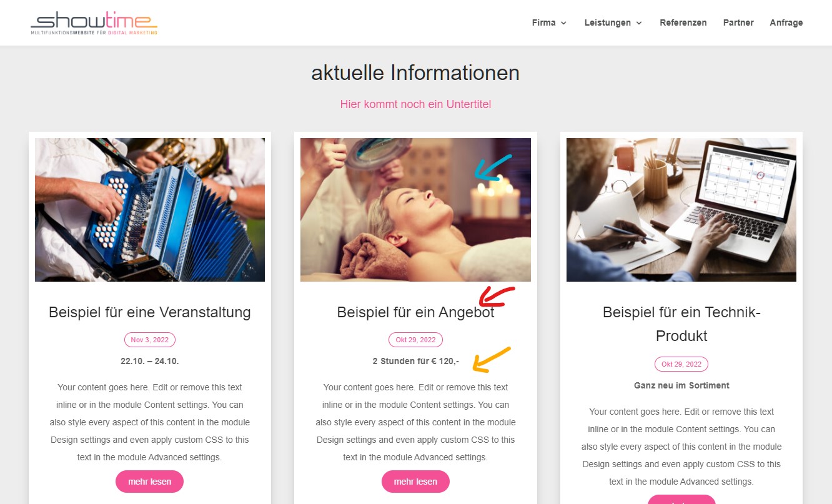Open the laptop calendar image

point(681,210)
